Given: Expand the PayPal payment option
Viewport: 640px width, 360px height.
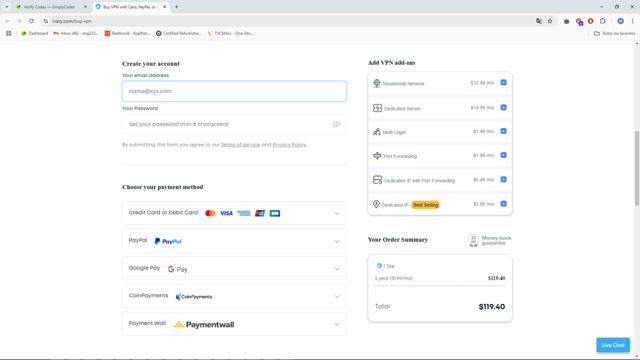Looking at the screenshot, I should click(x=234, y=241).
